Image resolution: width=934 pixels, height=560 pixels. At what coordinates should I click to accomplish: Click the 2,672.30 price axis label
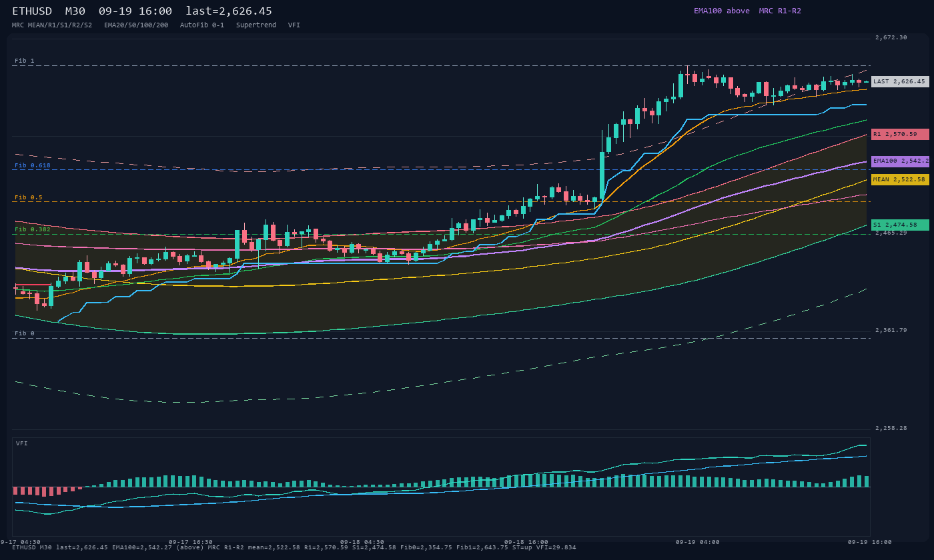891,37
